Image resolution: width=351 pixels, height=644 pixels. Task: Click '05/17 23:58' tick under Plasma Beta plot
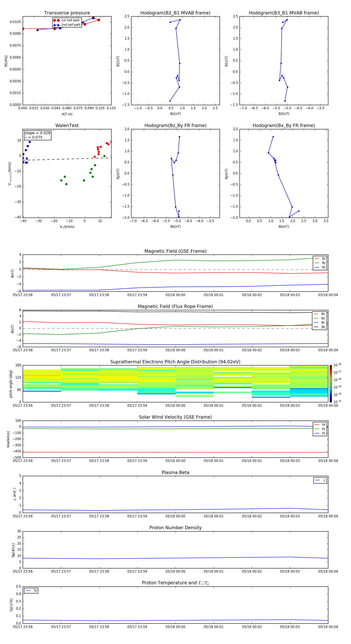point(99,516)
